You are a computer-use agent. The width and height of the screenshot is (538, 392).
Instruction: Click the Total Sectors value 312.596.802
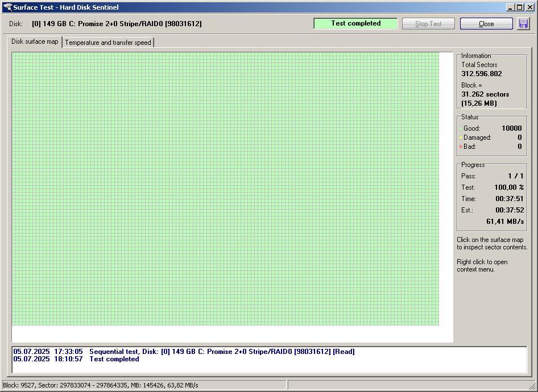[x=481, y=74]
